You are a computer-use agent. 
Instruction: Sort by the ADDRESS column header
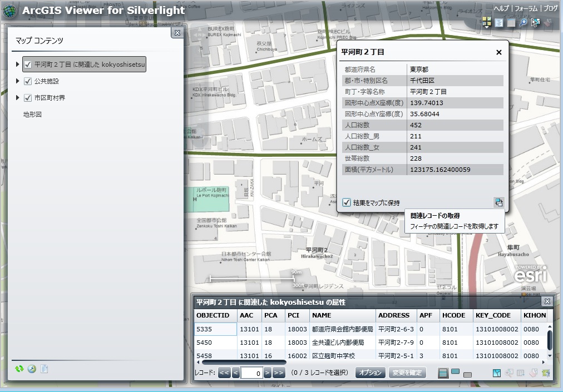397,315
